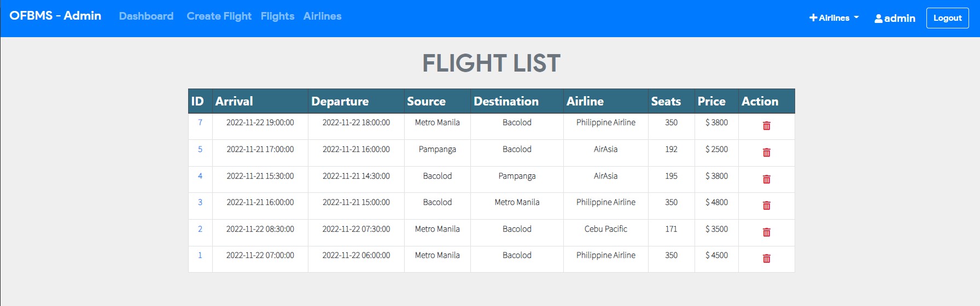Image resolution: width=980 pixels, height=306 pixels.
Task: Click the Price column header
Action: click(711, 102)
